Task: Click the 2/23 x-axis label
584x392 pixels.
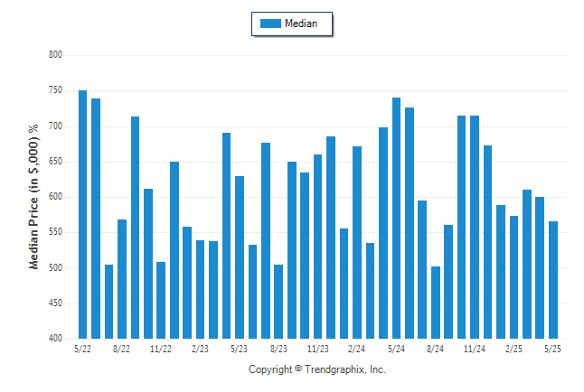Action: [200, 349]
